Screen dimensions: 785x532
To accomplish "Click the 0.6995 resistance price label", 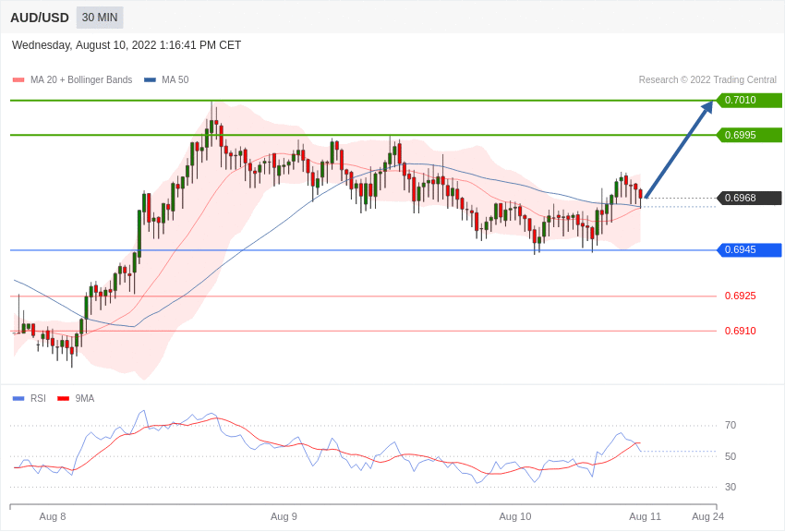I will click(x=749, y=135).
